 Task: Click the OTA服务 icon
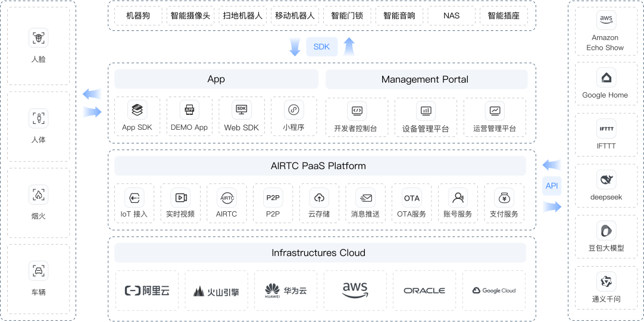point(411,198)
